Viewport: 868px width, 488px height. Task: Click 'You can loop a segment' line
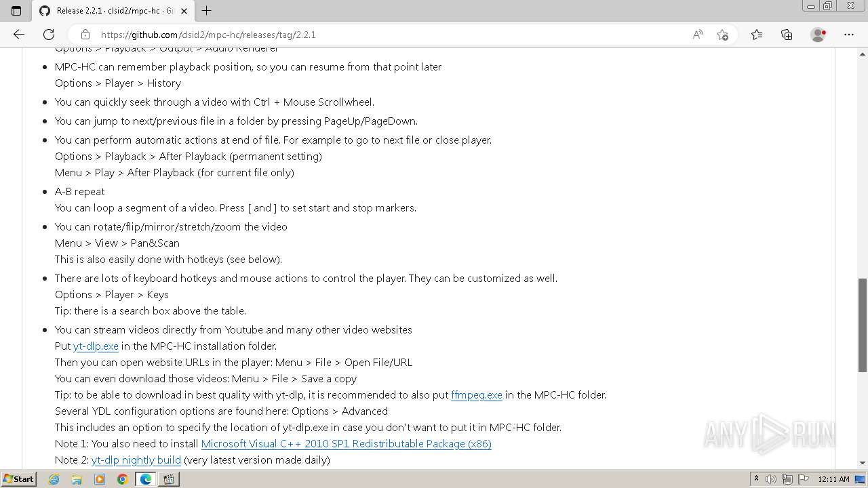[235, 207]
